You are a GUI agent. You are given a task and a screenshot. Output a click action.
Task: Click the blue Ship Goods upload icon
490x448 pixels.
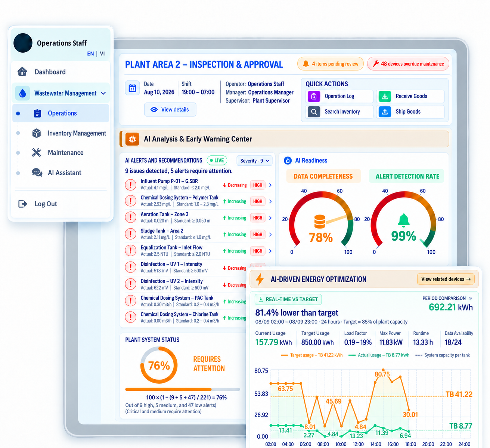click(x=385, y=112)
